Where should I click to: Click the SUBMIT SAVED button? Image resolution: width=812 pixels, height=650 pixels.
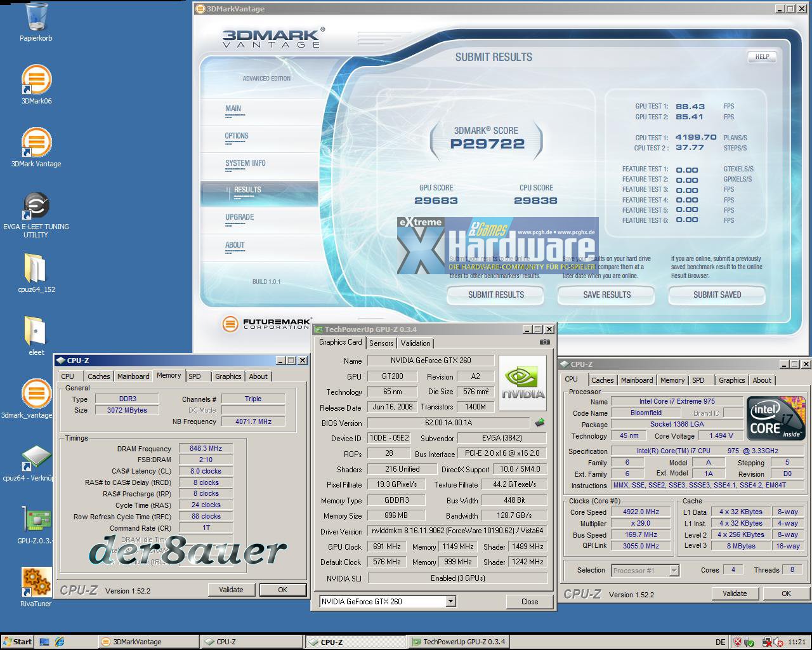point(717,295)
